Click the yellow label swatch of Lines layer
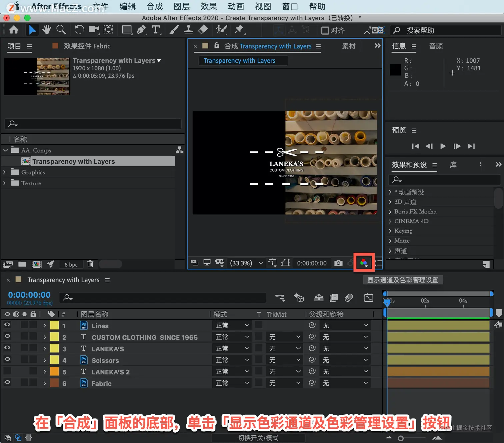504x443 pixels. [54, 325]
